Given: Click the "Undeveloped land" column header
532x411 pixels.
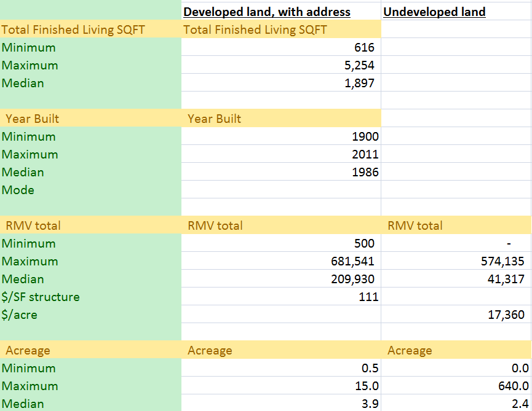Looking at the screenshot, I should (x=434, y=12).
